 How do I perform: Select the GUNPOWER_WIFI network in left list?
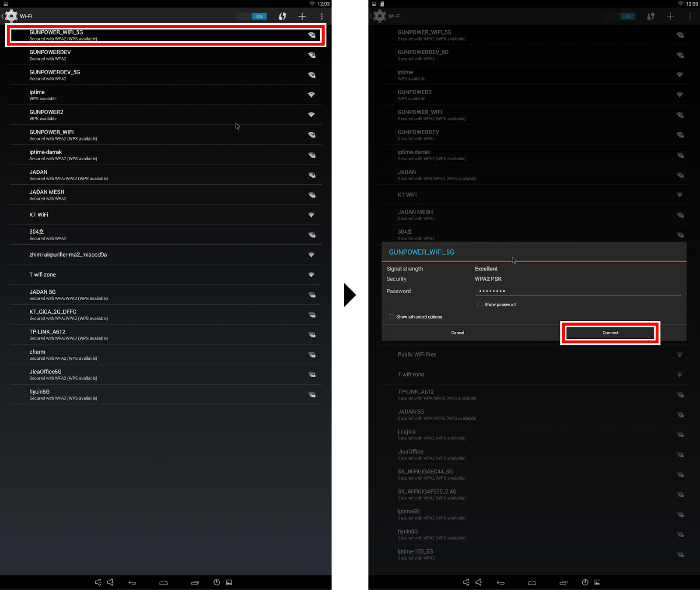point(165,135)
